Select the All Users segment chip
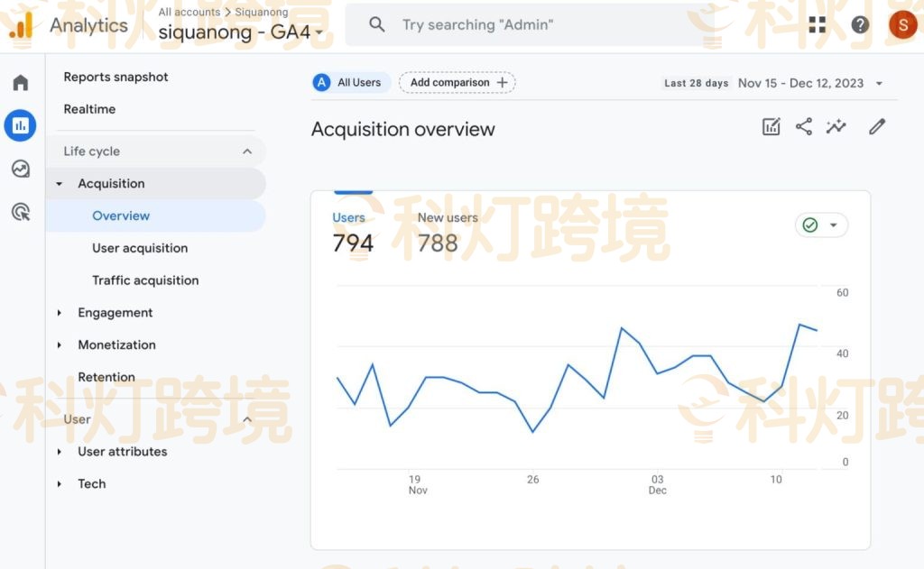Image resolution: width=924 pixels, height=569 pixels. pos(351,83)
